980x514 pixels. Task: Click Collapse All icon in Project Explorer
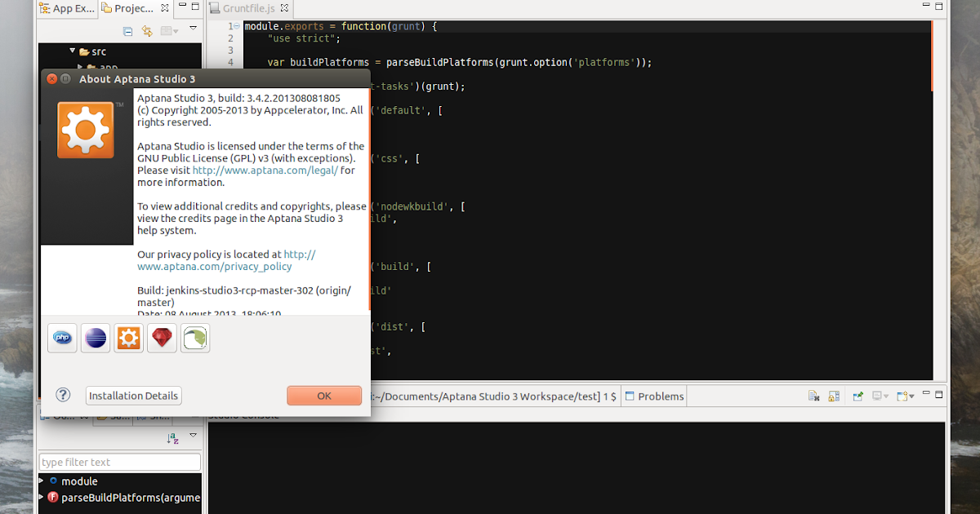(127, 31)
